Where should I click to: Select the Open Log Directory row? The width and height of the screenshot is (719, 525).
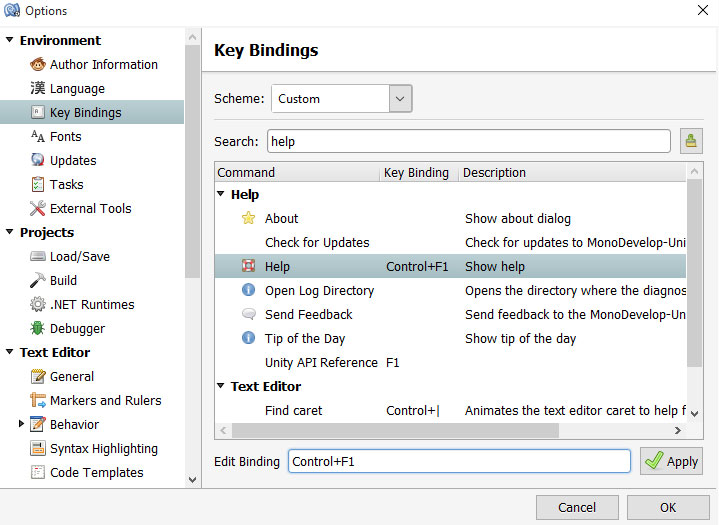450,290
